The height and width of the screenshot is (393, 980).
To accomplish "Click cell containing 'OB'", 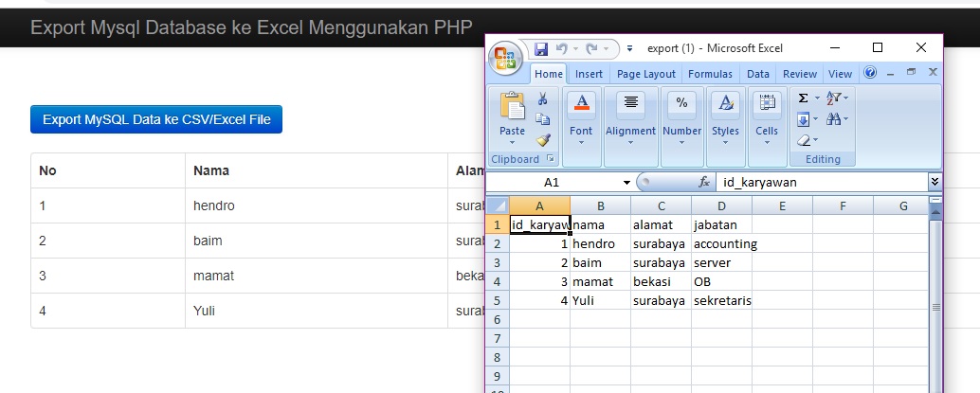I will (x=722, y=282).
